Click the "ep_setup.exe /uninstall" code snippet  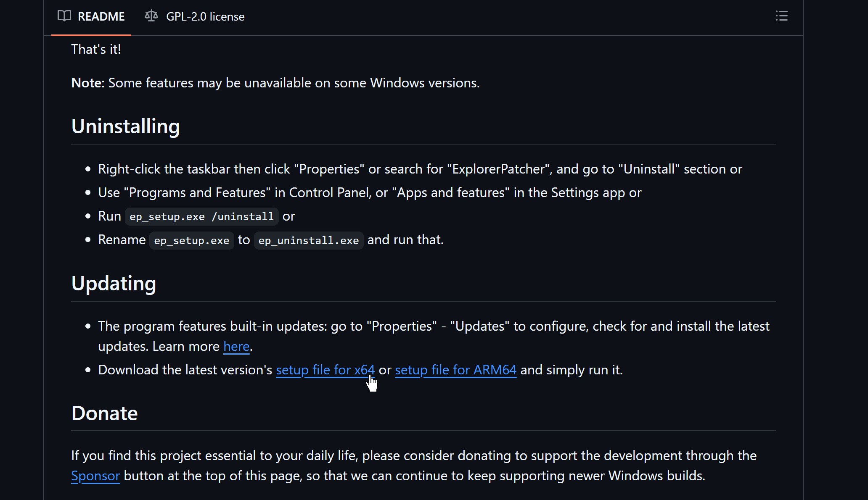[x=201, y=216]
